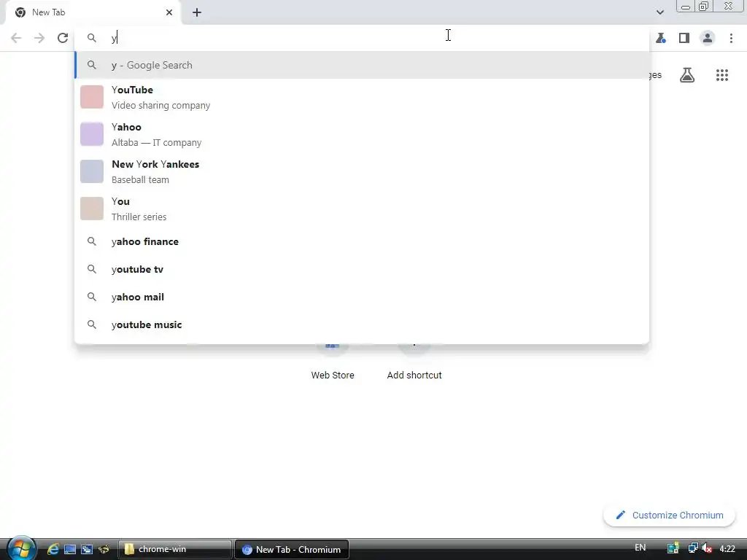Open the Web Store shortcut
The image size is (747, 560).
333,362
